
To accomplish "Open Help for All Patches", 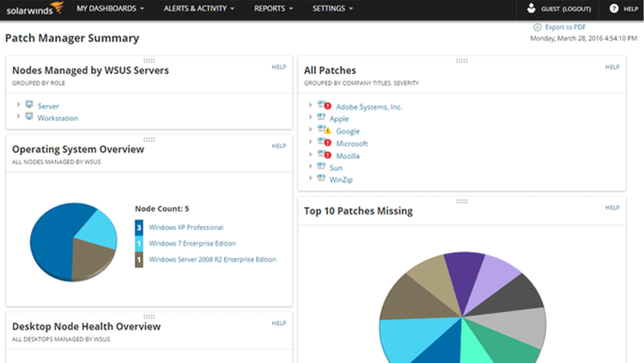I will click(612, 67).
